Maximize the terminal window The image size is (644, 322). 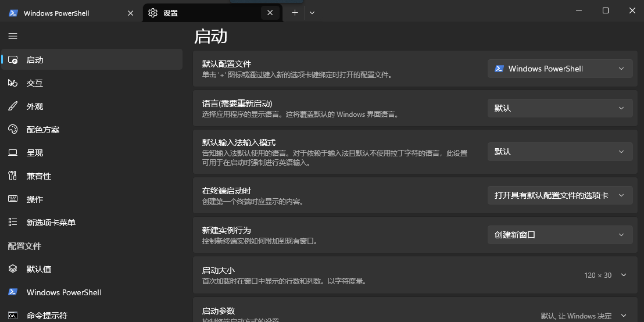(606, 10)
